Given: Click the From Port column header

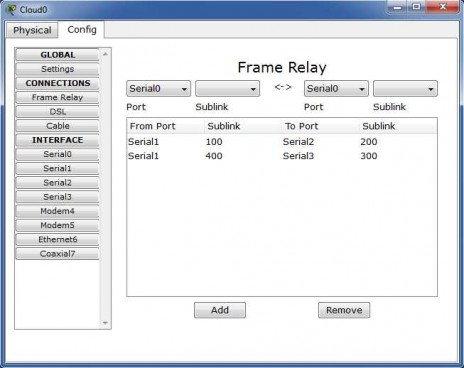Looking at the screenshot, I should [165, 126].
